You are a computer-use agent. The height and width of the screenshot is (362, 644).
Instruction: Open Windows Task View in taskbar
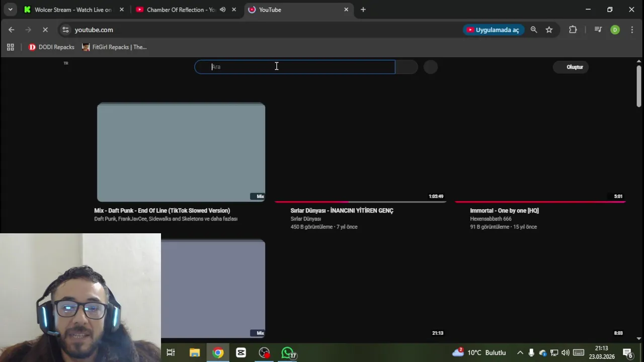click(x=171, y=353)
